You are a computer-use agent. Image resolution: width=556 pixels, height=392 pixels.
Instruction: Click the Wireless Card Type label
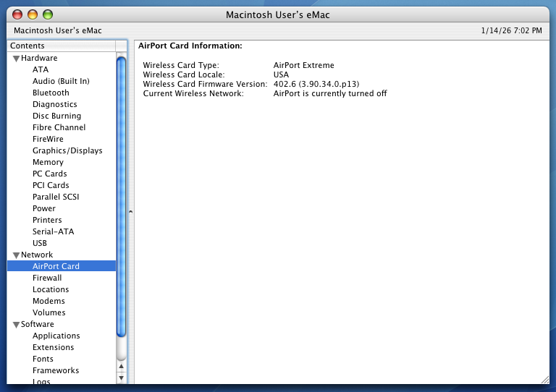(181, 65)
